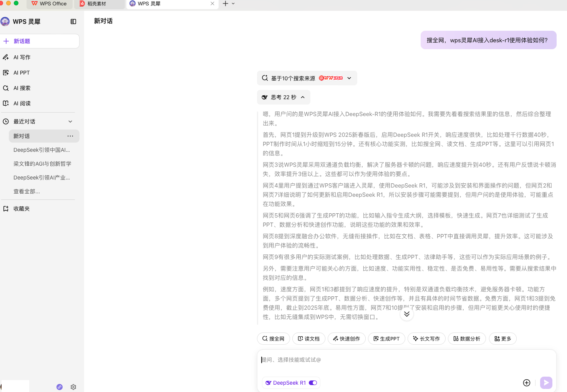The width and height of the screenshot is (567, 392).
Task: Click the expand-more double chevron on reasoning text
Action: pos(407,314)
